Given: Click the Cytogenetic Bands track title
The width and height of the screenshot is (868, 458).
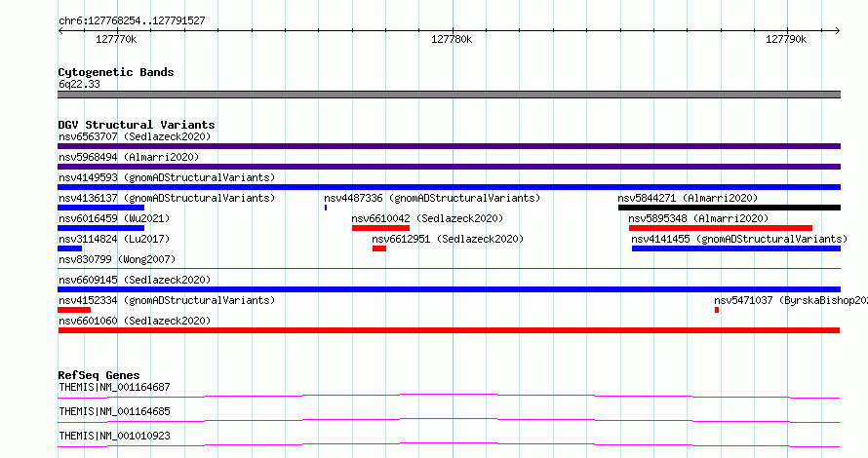Looking at the screenshot, I should click(x=116, y=72).
